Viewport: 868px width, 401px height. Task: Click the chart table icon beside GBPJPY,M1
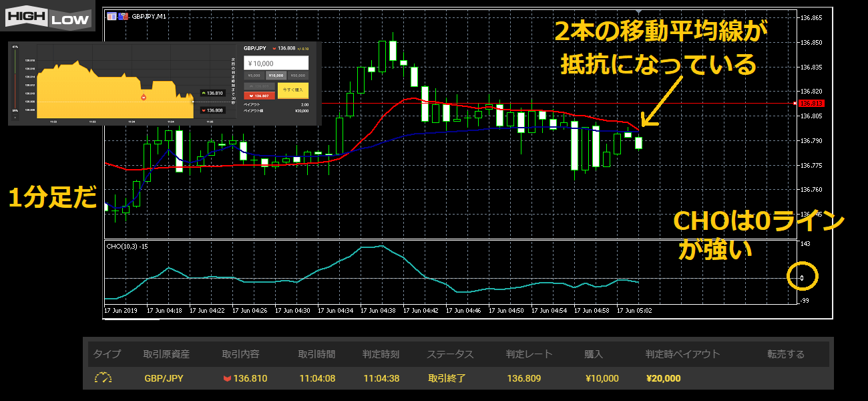pos(112,16)
